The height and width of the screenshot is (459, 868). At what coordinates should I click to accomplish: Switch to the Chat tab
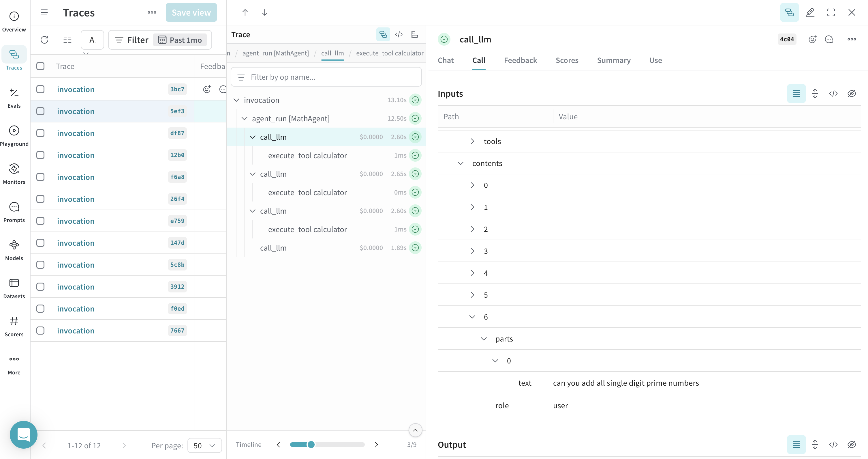(446, 60)
